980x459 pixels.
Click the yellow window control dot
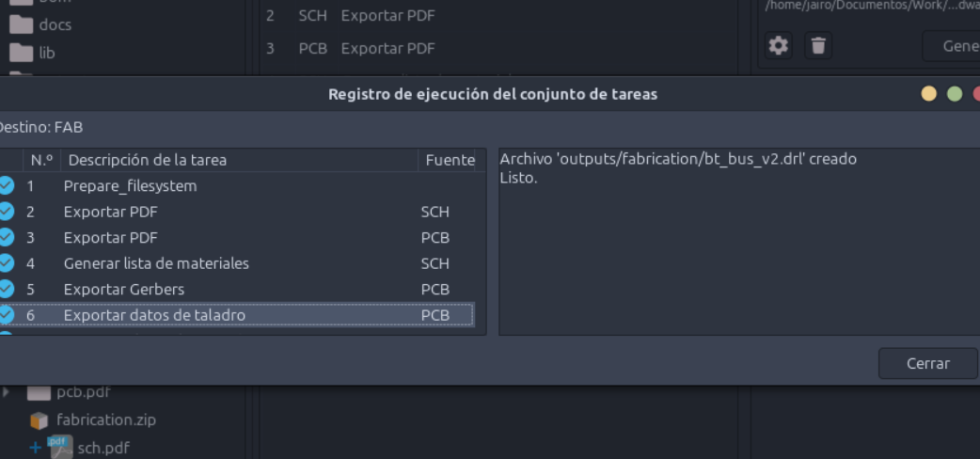point(929,94)
